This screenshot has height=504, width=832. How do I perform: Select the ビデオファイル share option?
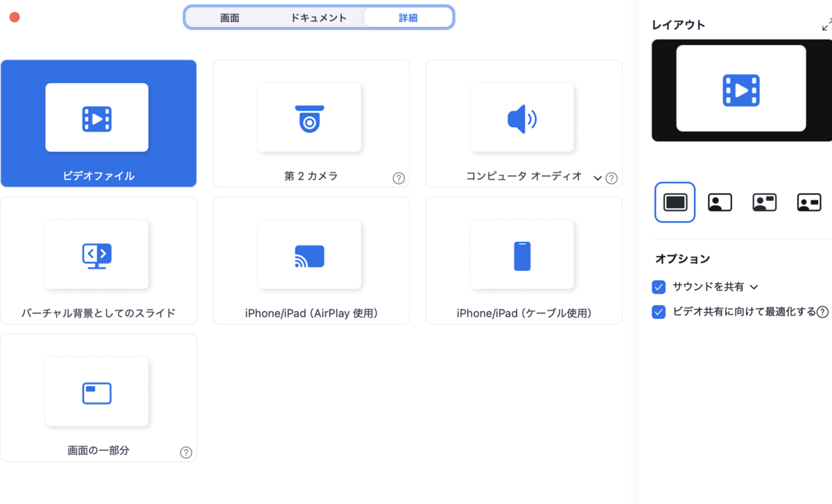[98, 123]
